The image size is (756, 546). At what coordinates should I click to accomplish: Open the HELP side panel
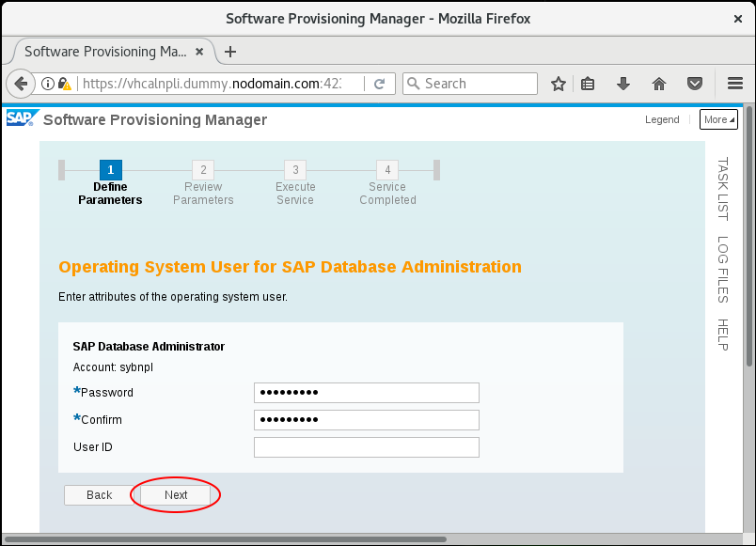click(722, 335)
